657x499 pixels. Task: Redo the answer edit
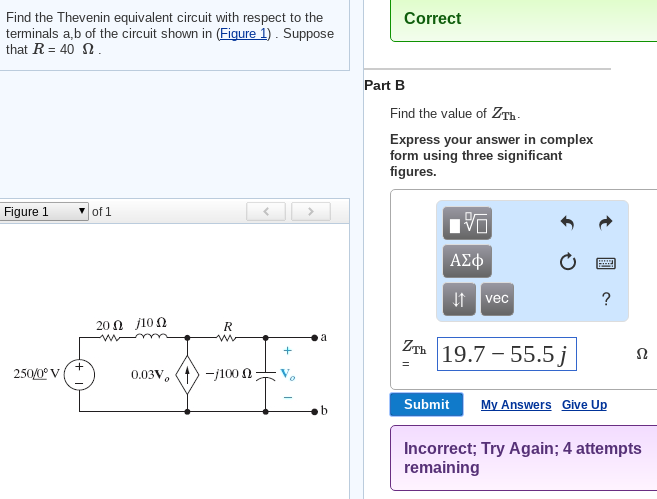click(605, 223)
